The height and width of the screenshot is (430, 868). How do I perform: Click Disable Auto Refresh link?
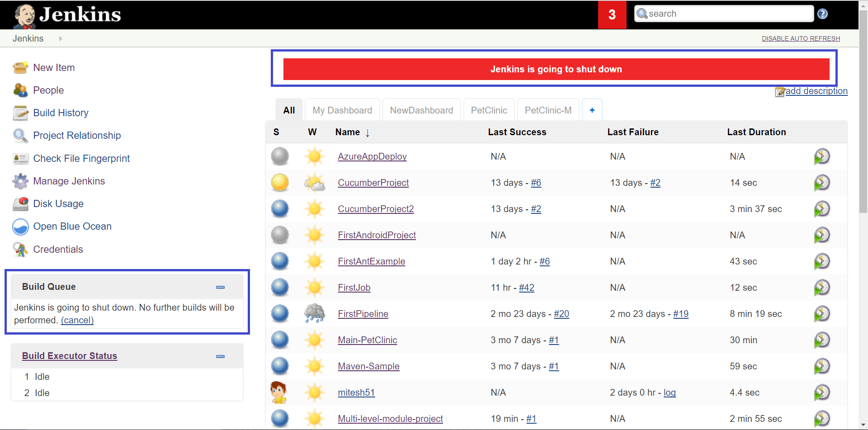coord(801,38)
